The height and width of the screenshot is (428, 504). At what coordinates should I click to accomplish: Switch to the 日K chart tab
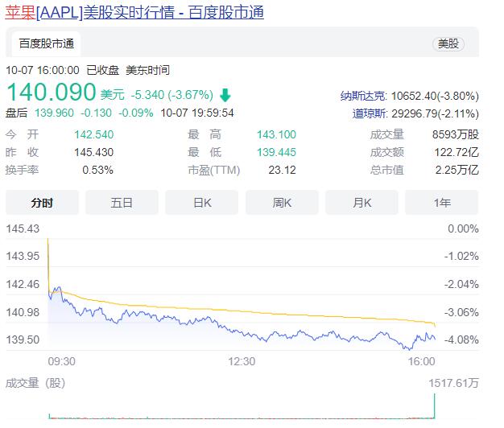[202, 203]
